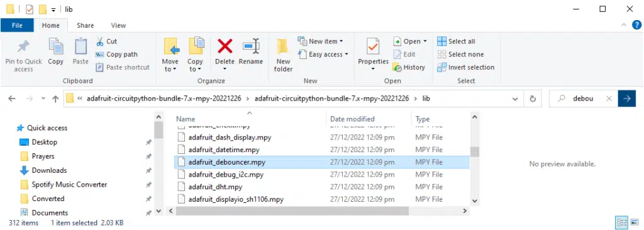Viewport: 644px width, 230px height.
Task: Click Invert selection in the ribbon
Action: point(466,67)
